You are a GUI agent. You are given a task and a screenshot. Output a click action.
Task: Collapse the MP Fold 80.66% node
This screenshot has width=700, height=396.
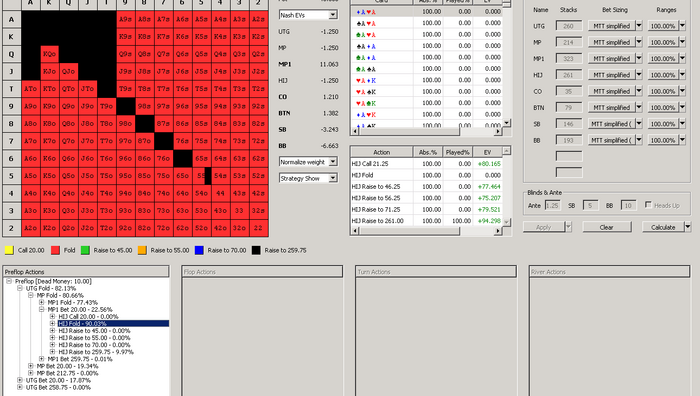click(x=30, y=296)
